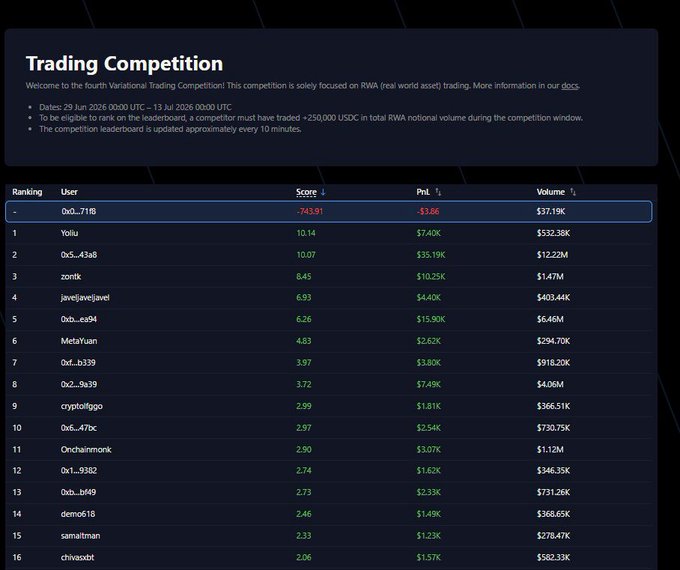
Task: Select user 0x2...9a39
Action: pos(78,384)
